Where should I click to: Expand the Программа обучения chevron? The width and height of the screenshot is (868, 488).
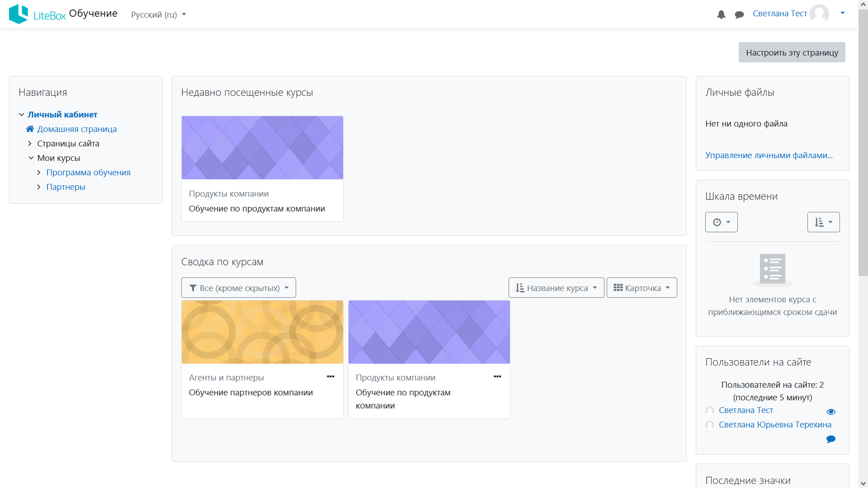[x=39, y=173]
